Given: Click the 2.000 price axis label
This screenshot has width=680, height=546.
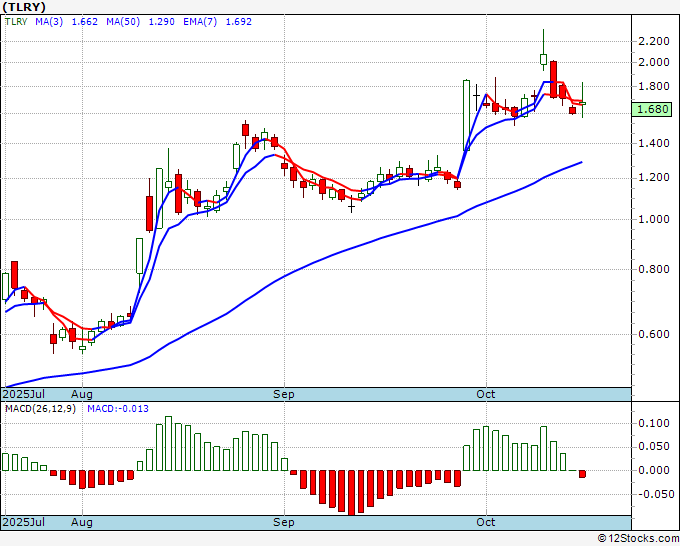Looking at the screenshot, I should click(x=654, y=62).
